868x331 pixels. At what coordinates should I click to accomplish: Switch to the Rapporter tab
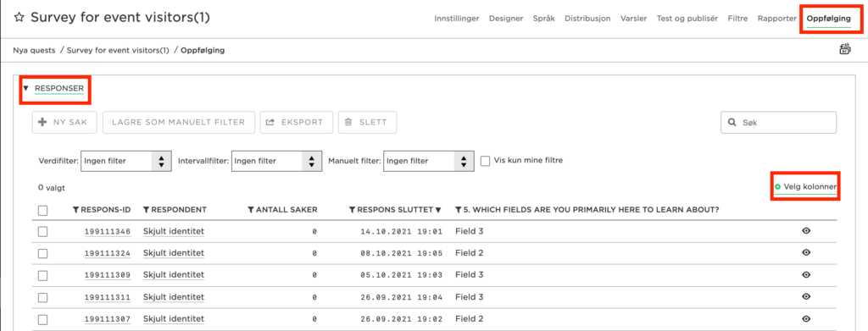pyautogui.click(x=777, y=19)
